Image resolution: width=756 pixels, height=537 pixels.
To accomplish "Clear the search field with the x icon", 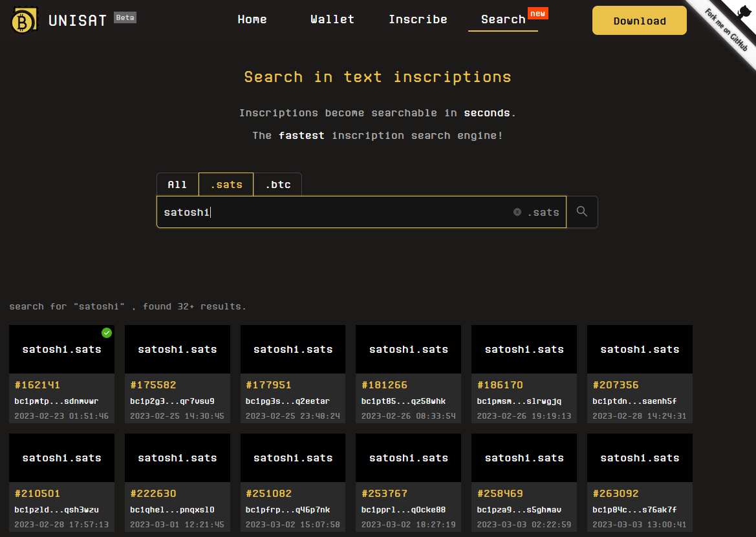I will coord(517,212).
